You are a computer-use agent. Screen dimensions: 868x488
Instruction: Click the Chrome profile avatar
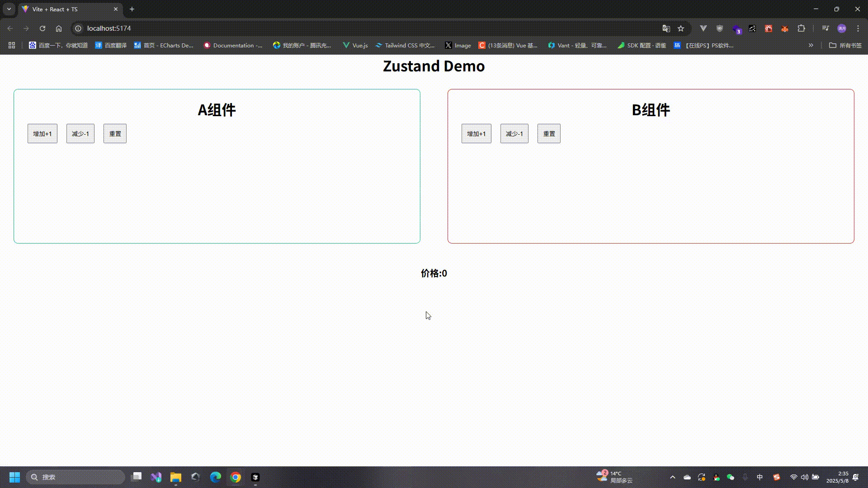coord(842,28)
